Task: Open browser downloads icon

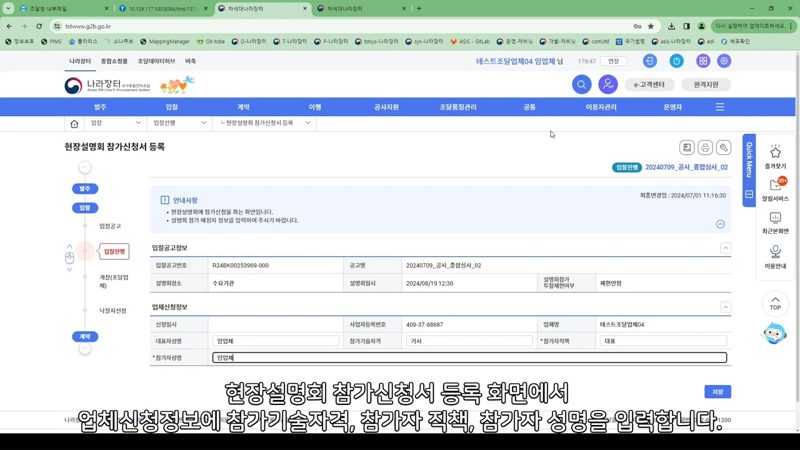Action: click(x=671, y=26)
